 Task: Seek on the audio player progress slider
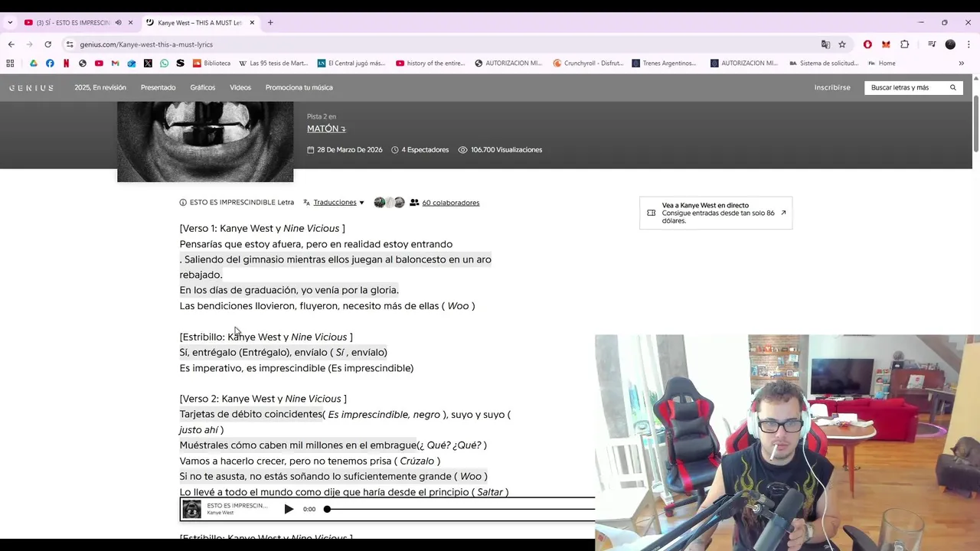(x=461, y=509)
